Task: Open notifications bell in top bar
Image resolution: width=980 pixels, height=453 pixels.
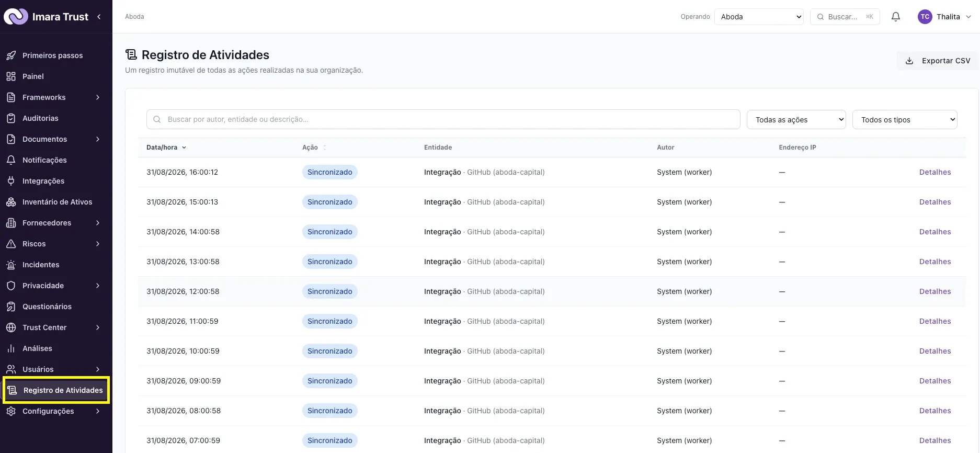Action: point(896,17)
